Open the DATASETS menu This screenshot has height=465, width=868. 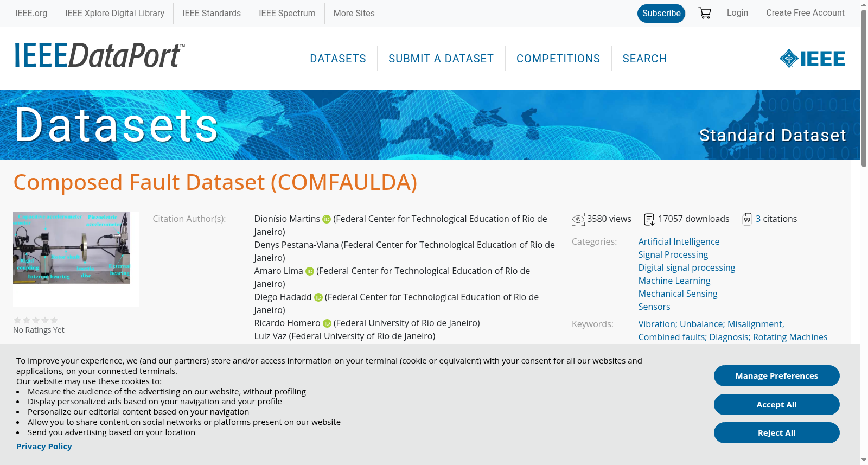pyautogui.click(x=338, y=59)
